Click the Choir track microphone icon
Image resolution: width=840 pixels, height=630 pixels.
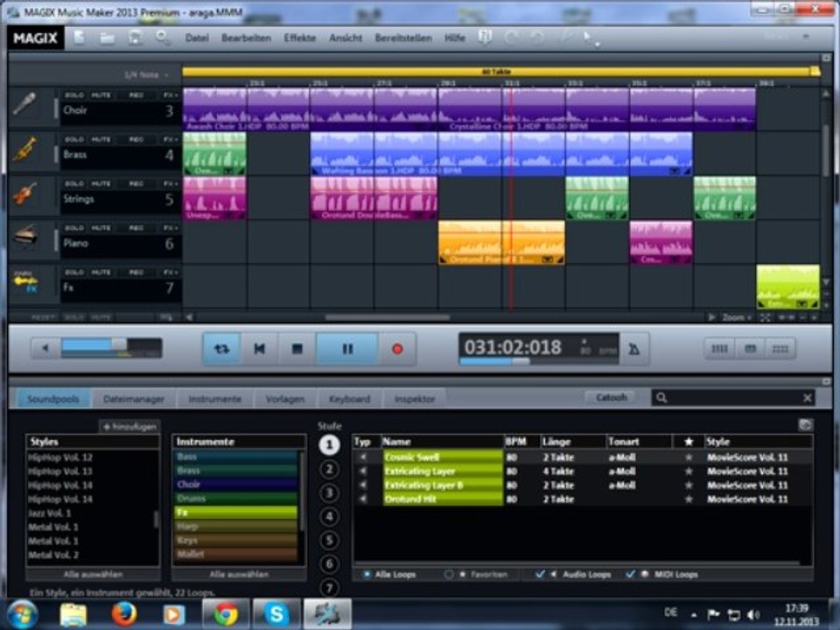[x=24, y=104]
